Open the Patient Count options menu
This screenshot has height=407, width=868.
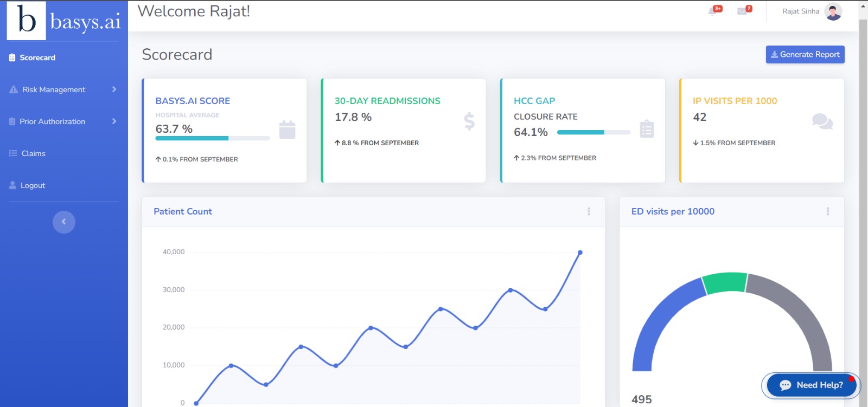pos(589,211)
